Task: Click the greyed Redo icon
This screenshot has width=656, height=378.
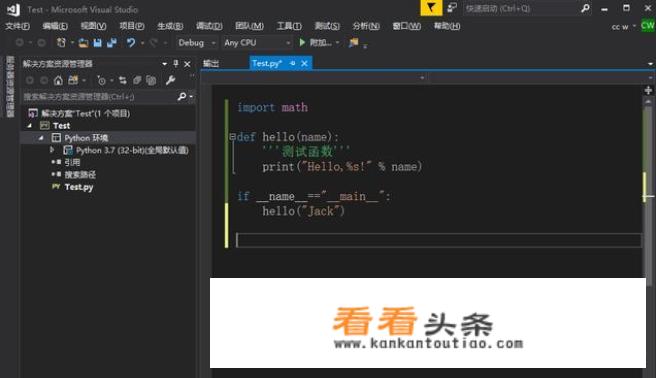Action: [154, 43]
